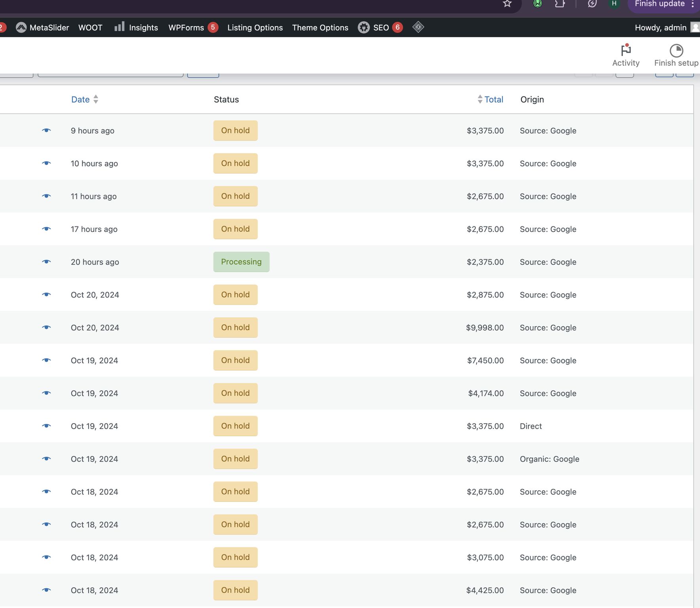Click the green Processing status badge

pyautogui.click(x=241, y=262)
